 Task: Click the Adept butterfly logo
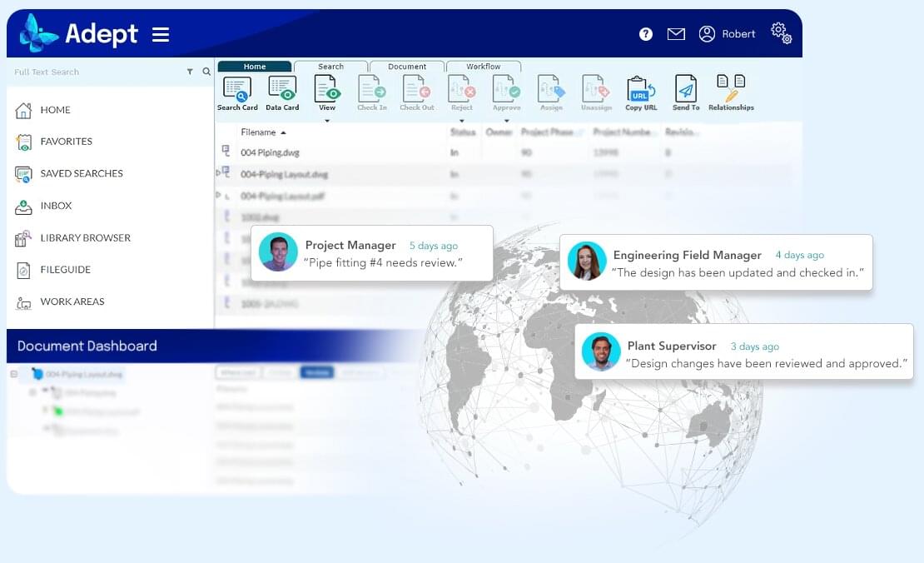38,33
